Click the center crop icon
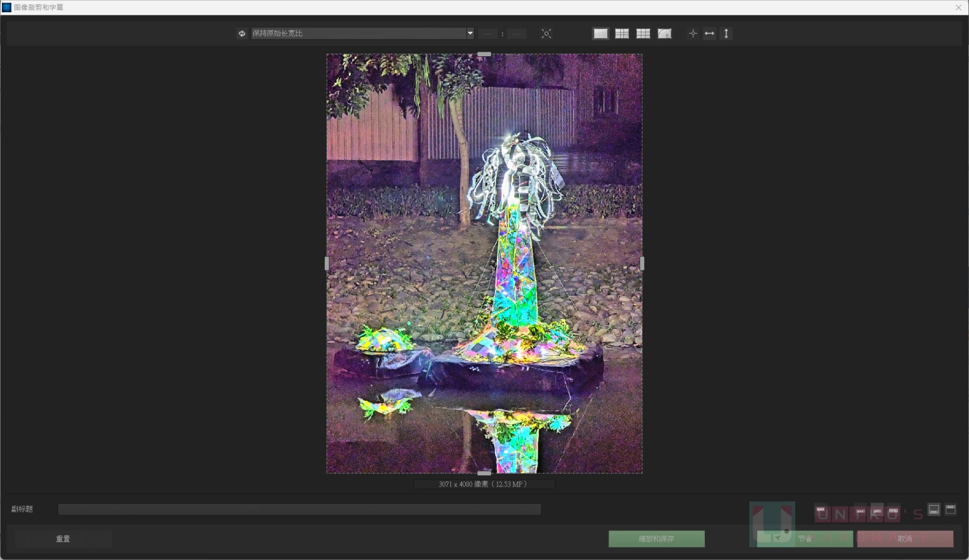Viewport: 969px width, 560px height. pyautogui.click(x=693, y=34)
